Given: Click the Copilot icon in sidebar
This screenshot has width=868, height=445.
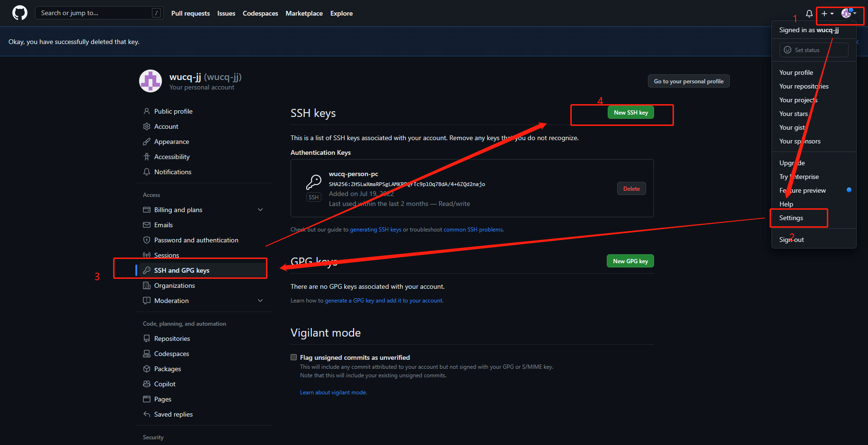Looking at the screenshot, I should 147,384.
